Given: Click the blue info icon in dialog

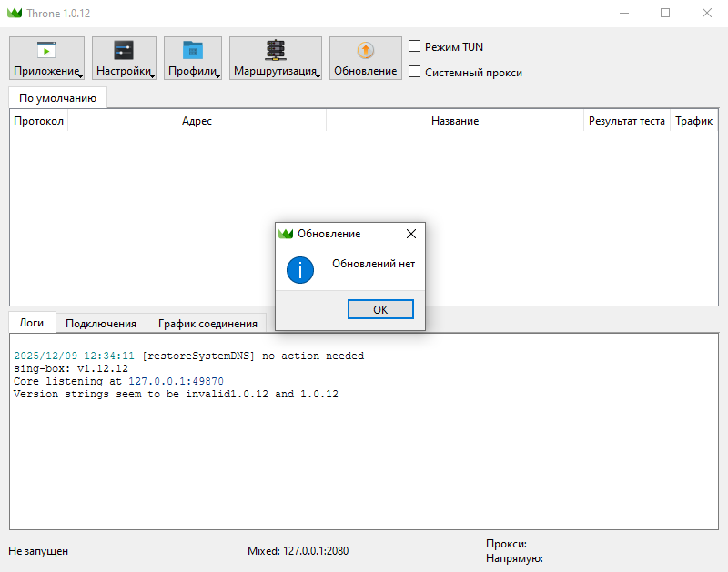Looking at the screenshot, I should click(x=300, y=269).
